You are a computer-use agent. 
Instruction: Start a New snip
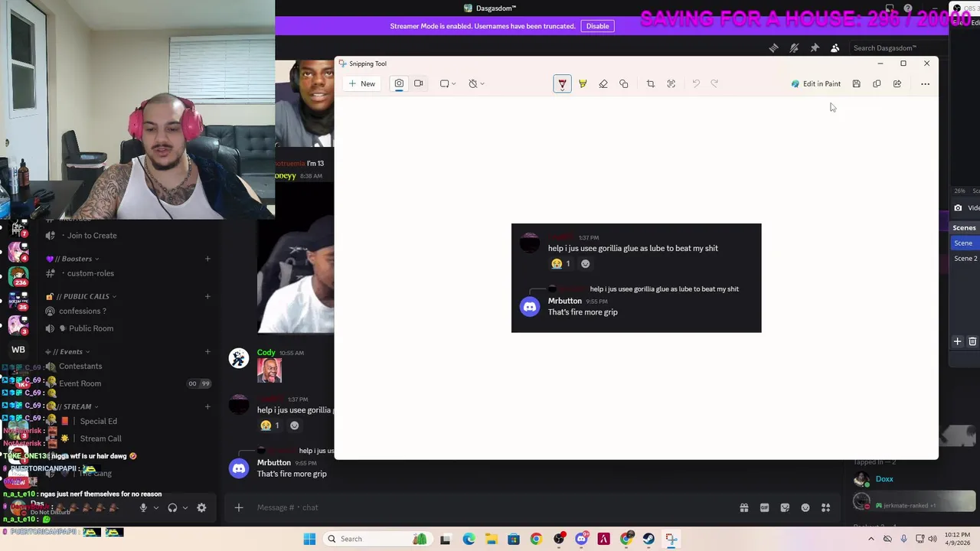coord(361,83)
